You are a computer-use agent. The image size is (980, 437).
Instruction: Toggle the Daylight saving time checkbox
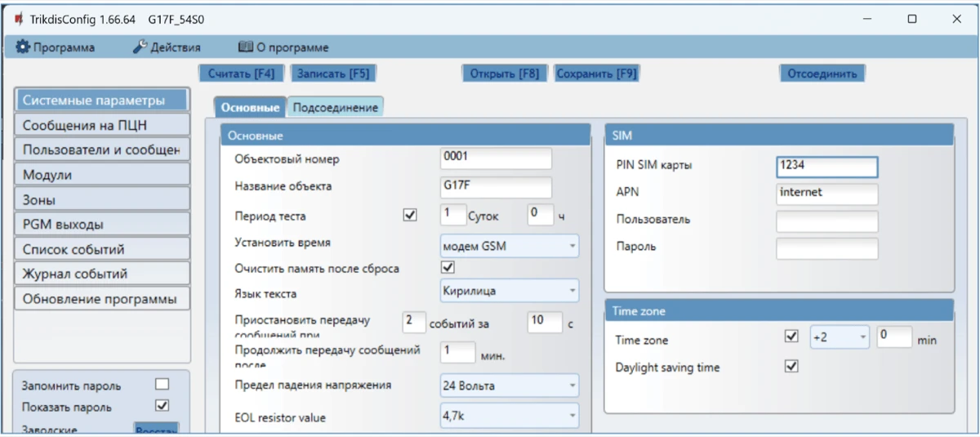pos(791,367)
